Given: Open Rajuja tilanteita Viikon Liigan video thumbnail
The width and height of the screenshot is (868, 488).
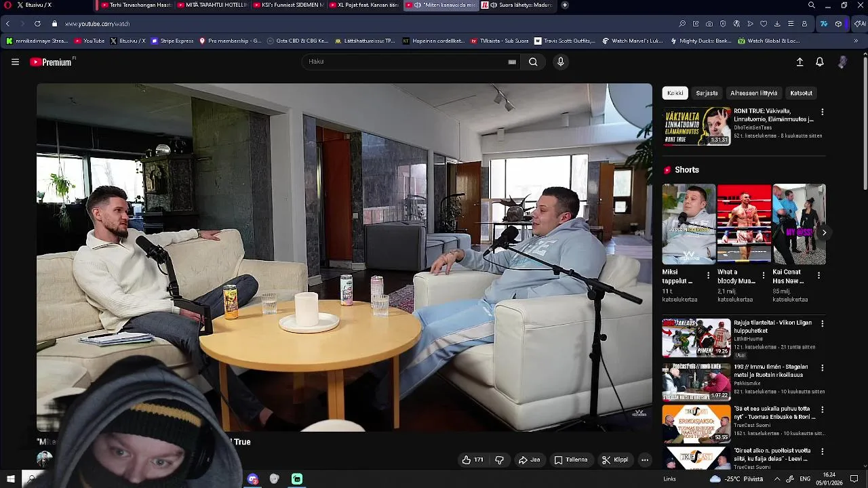Looking at the screenshot, I should coord(696,338).
